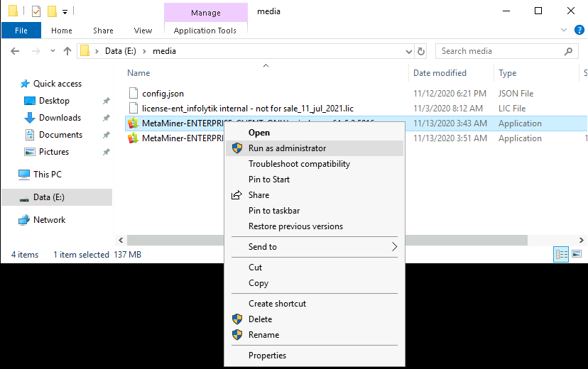Choose Rename from the context menu
Image resolution: width=588 pixels, height=369 pixels.
[315, 335]
